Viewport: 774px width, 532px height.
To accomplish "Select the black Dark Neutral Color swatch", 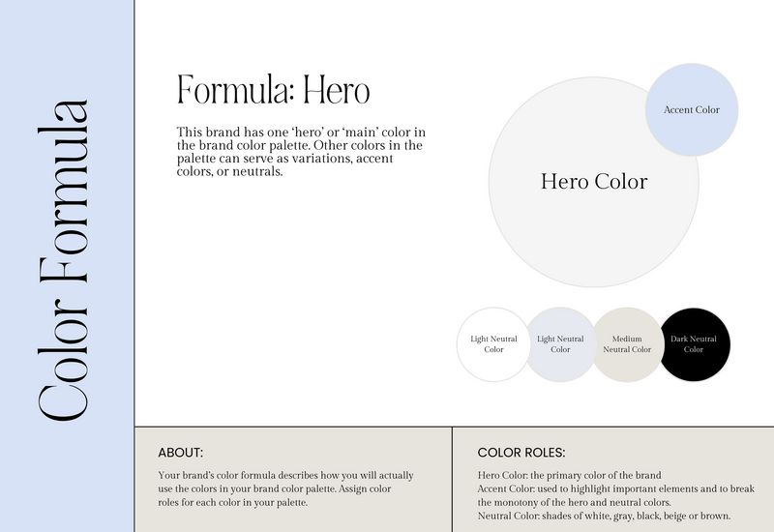I will (694, 344).
